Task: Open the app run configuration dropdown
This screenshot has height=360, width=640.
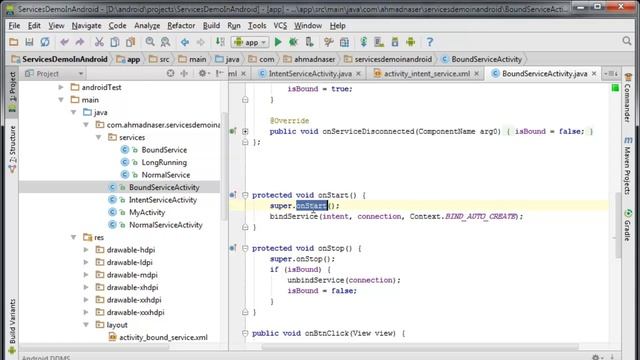Action: click(250, 42)
